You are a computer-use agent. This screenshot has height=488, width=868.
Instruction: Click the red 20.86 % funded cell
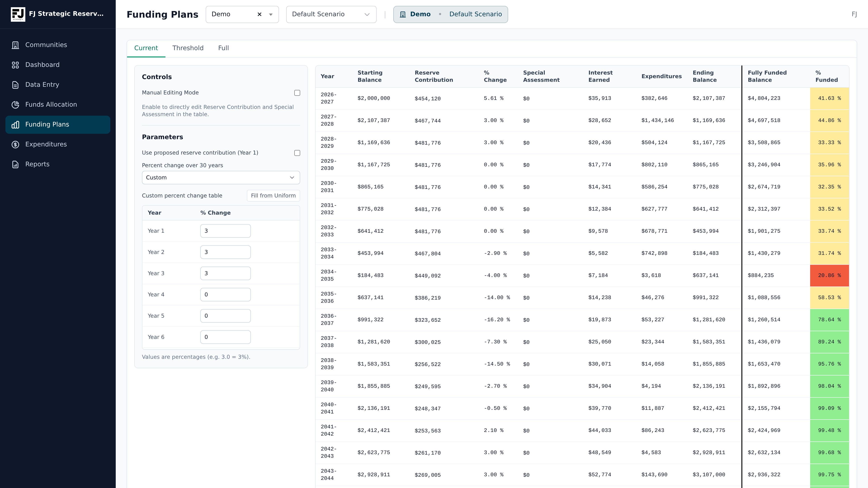click(829, 275)
